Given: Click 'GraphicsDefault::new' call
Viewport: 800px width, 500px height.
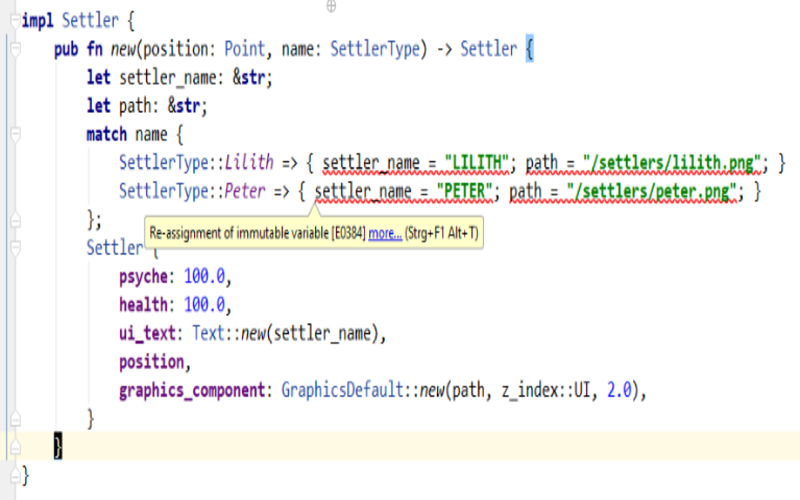Looking at the screenshot, I should coord(363,390).
